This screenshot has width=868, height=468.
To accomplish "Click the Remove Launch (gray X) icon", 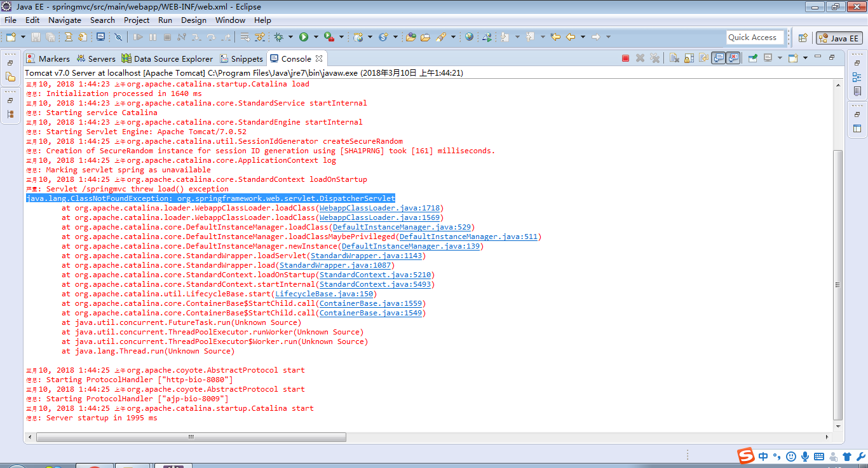I will 640,58.
